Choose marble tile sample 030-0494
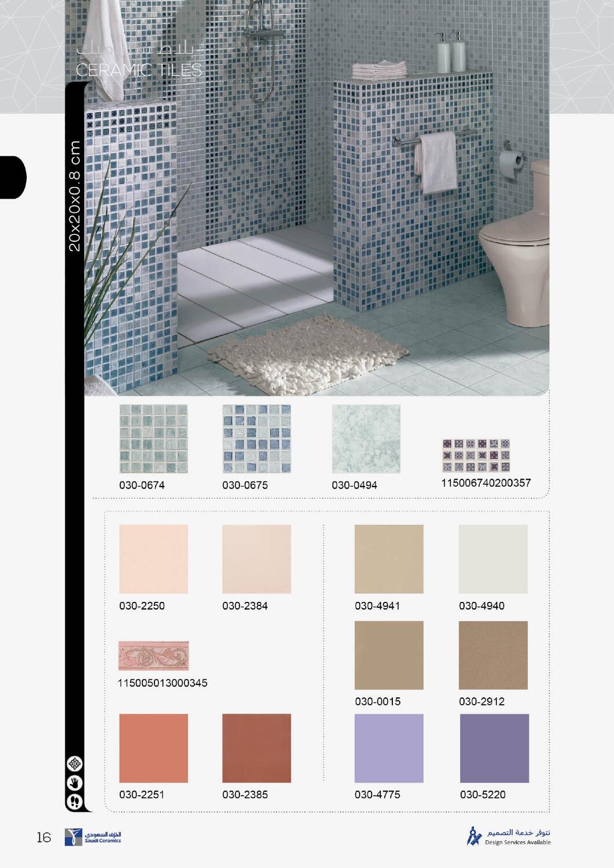This screenshot has width=614, height=868. tap(366, 439)
